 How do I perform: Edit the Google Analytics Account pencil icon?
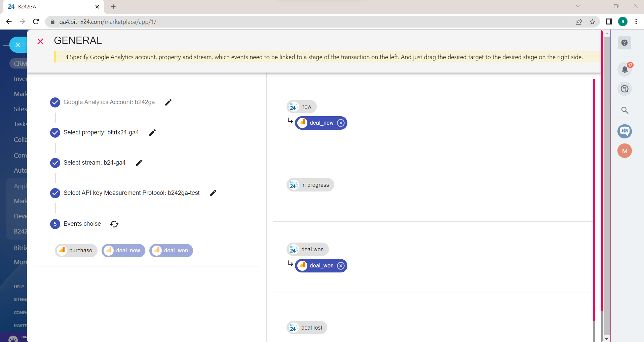[168, 102]
